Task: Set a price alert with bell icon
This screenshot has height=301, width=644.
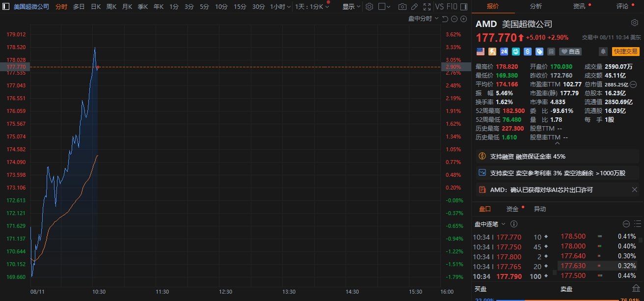Action: click(x=603, y=51)
